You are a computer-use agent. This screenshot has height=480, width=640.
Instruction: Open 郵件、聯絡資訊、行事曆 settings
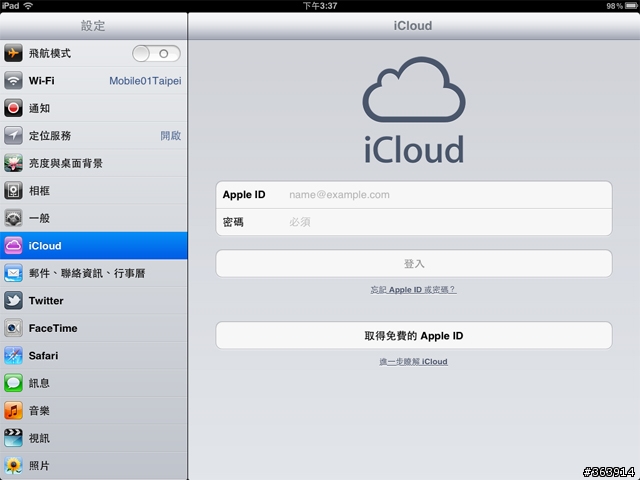93,273
